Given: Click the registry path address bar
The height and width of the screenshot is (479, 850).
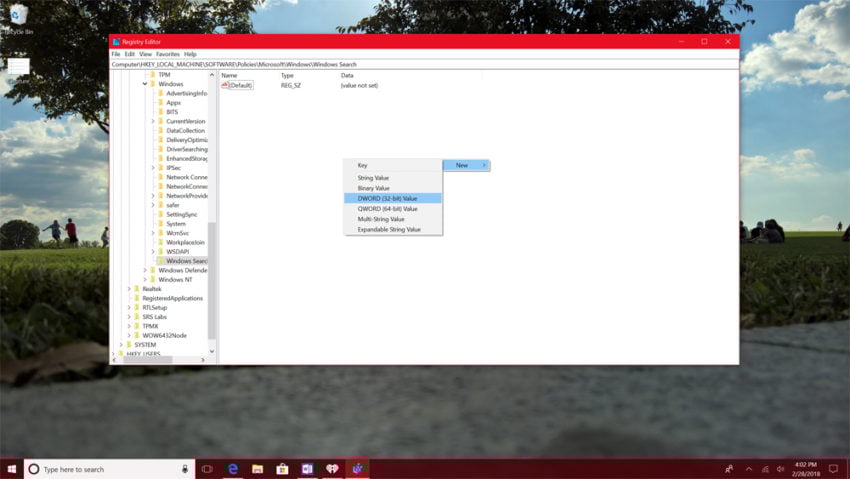Looking at the screenshot, I should [x=424, y=64].
